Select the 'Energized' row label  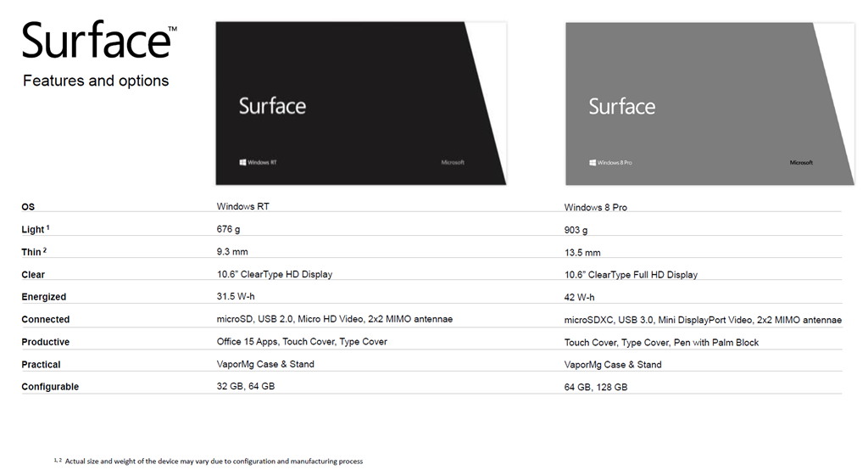click(x=43, y=297)
